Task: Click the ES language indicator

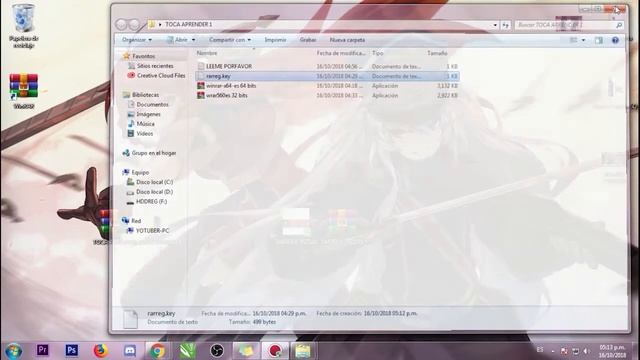Action: [540, 350]
